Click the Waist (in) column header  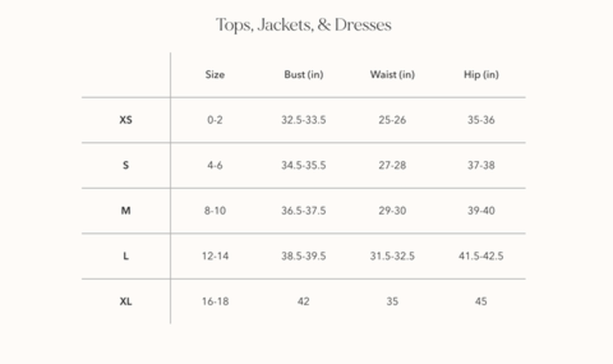coord(392,74)
